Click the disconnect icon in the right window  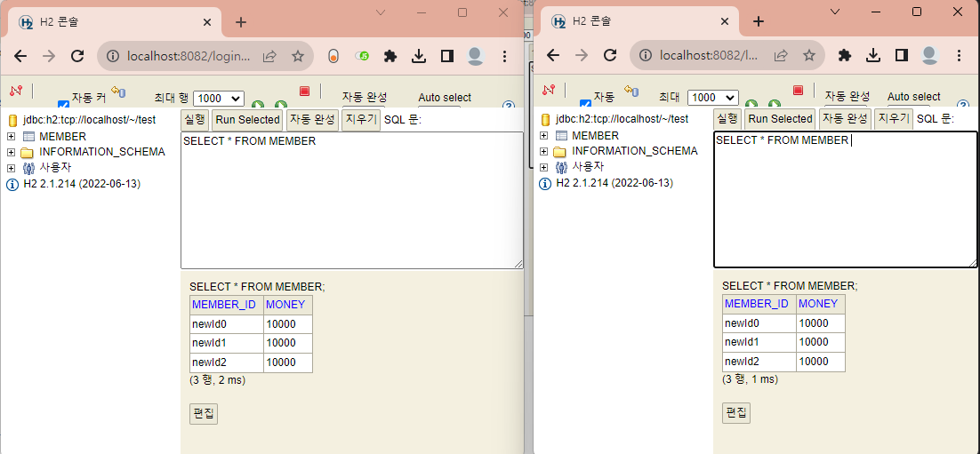pyautogui.click(x=548, y=90)
